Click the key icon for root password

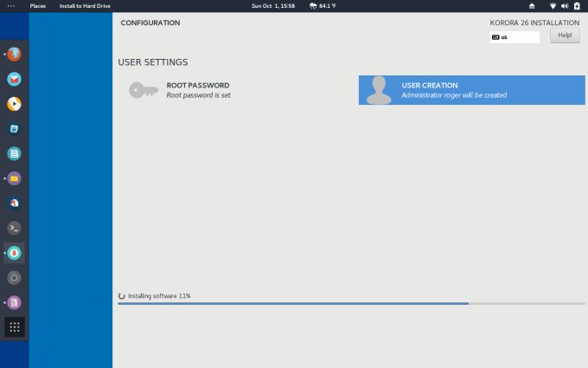pyautogui.click(x=144, y=90)
